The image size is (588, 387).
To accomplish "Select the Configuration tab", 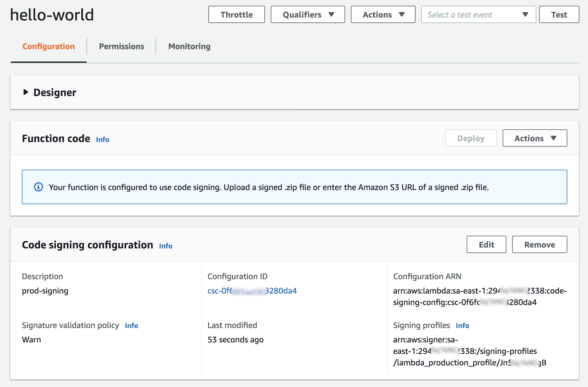I will coord(49,46).
